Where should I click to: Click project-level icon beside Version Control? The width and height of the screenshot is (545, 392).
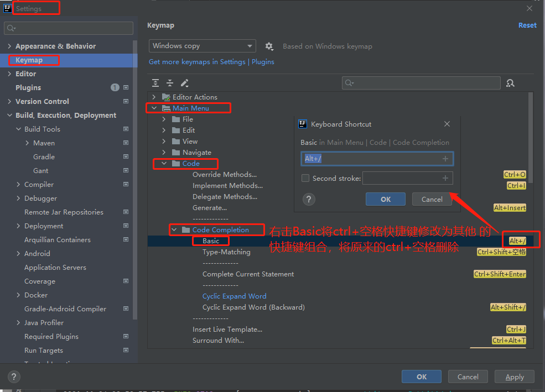(126, 101)
